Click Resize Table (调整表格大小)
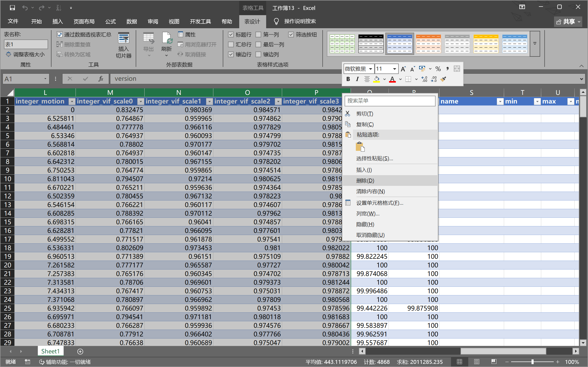Screen dimensions: 588x367 (26, 54)
